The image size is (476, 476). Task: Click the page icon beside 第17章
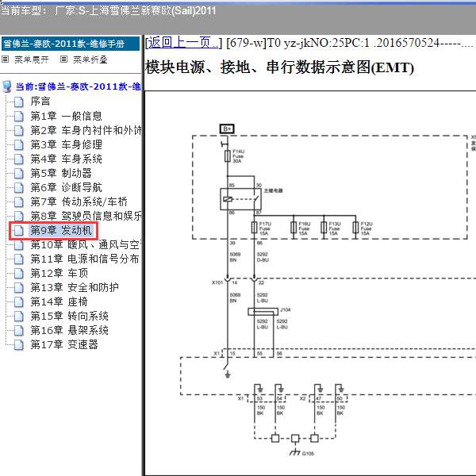coord(18,345)
